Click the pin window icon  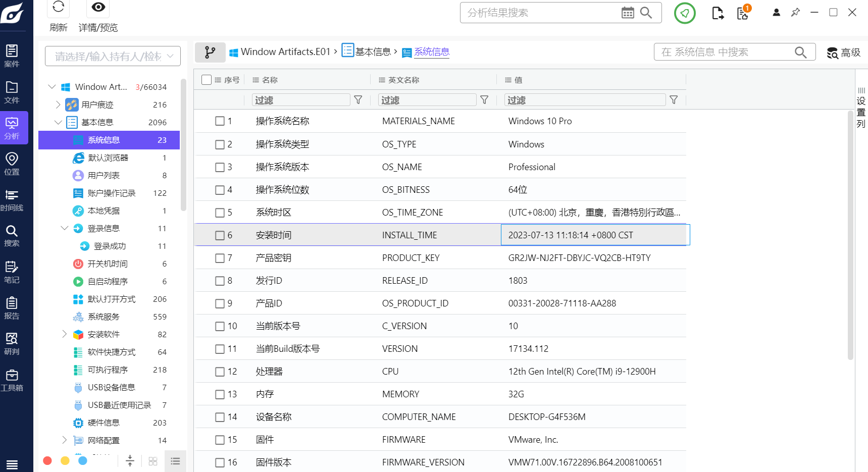coord(795,12)
